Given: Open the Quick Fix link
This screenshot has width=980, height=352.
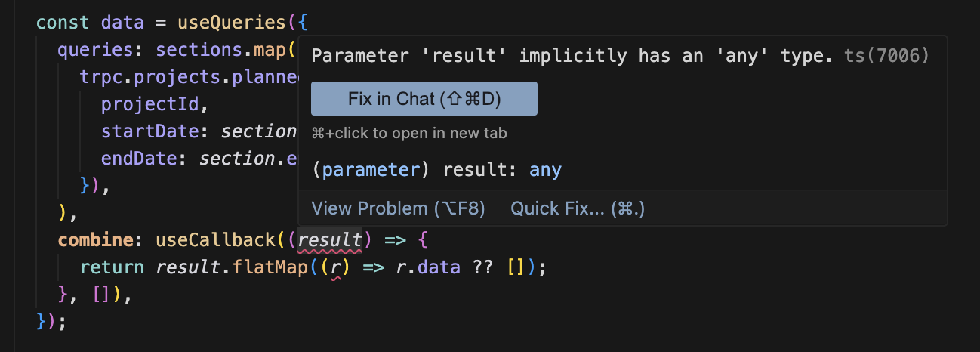Looking at the screenshot, I should (578, 208).
